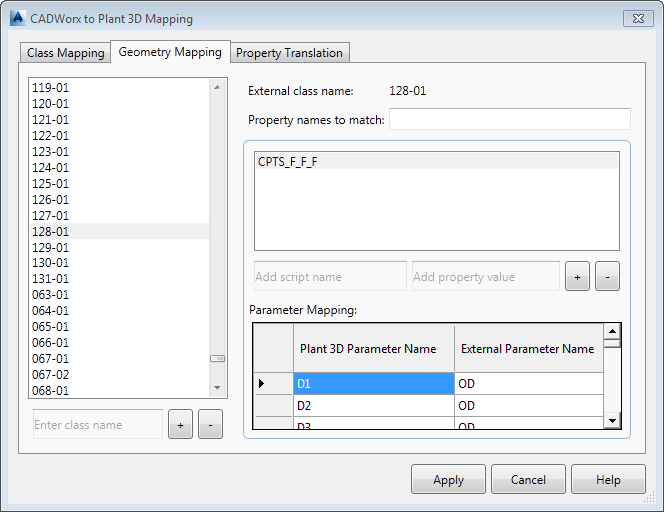Select the row indicator arrow for D1
Screen dimensions: 664x512
pos(263,383)
